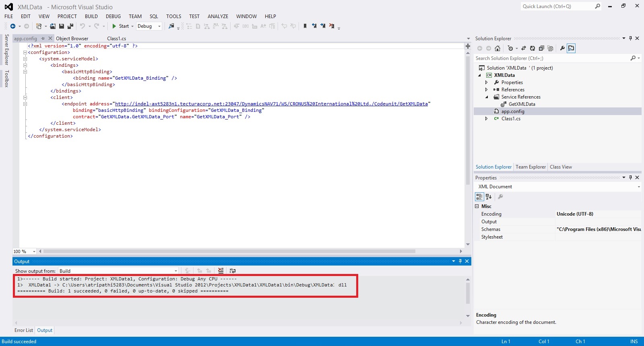Viewport: 644px width, 346px height.
Task: Click the Save All multi-disk icon
Action: point(70,26)
